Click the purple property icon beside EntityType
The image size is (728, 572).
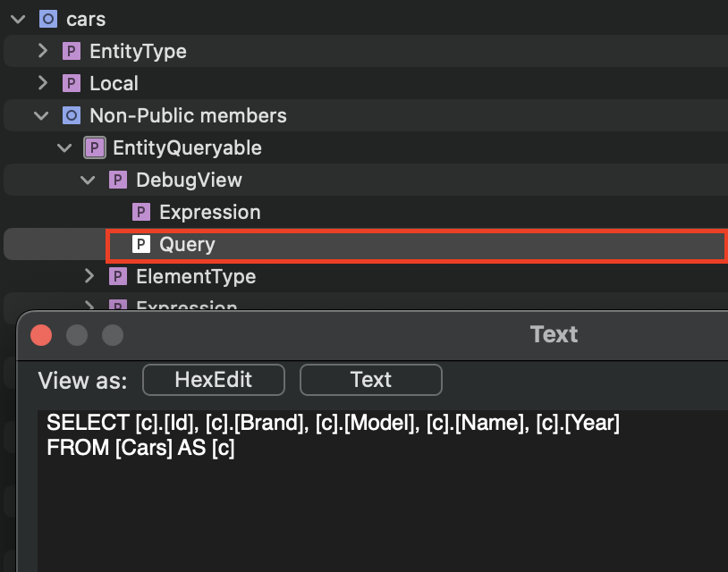(72, 51)
